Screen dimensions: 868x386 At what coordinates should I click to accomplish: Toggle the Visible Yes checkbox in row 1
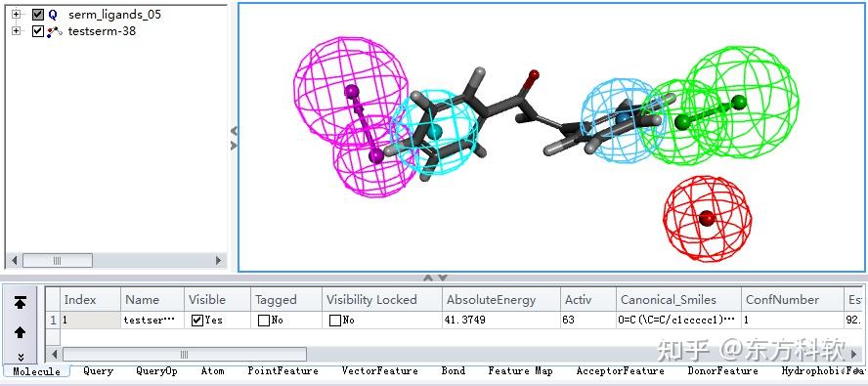pyautogui.click(x=197, y=321)
